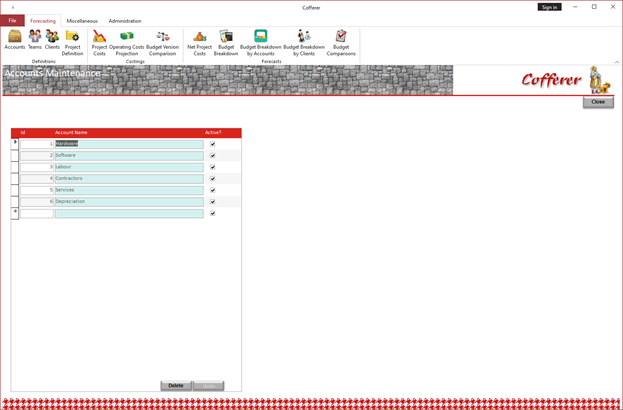Open the Budget Breakdown forecast
Viewport: 623px width, 410px height.
pos(226,43)
